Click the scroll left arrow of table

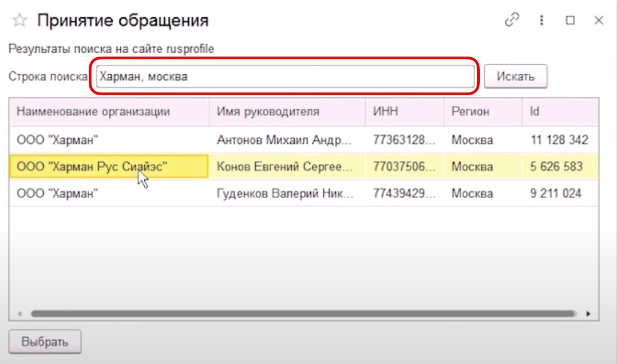pos(19,314)
